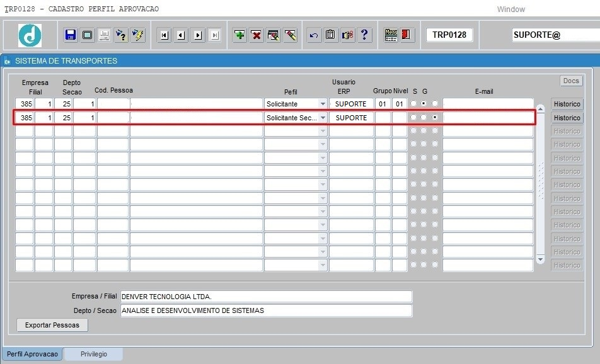Click the Empresa / Filial field DENVER TECNOLOGIA
This screenshot has width=600, height=364.
coord(267,297)
